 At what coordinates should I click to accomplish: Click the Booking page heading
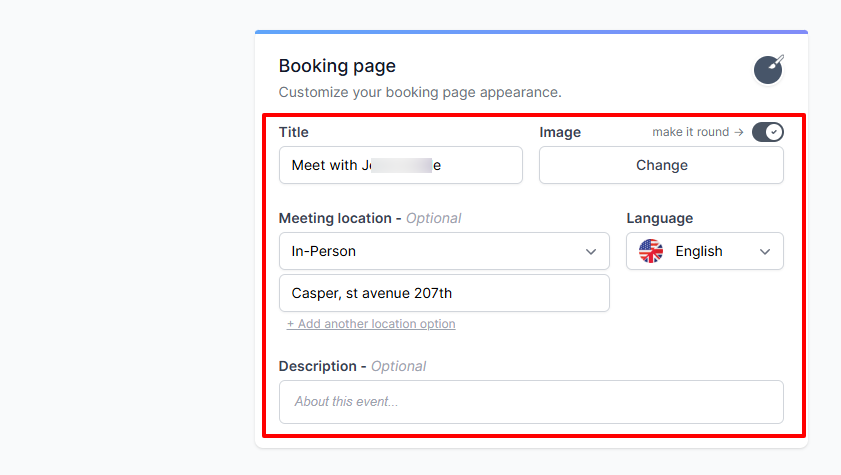tap(337, 66)
